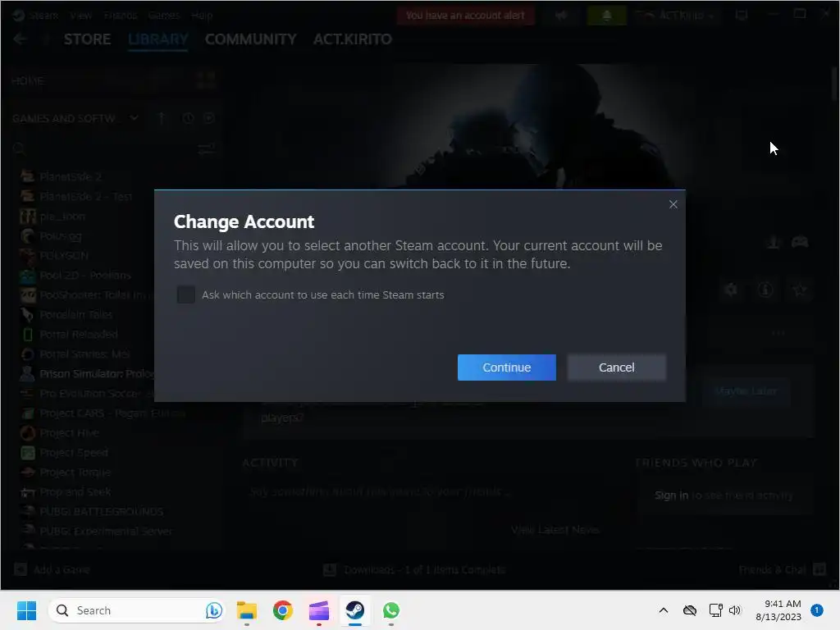Select PlanetSide 2 - Test in list

pyautogui.click(x=86, y=197)
